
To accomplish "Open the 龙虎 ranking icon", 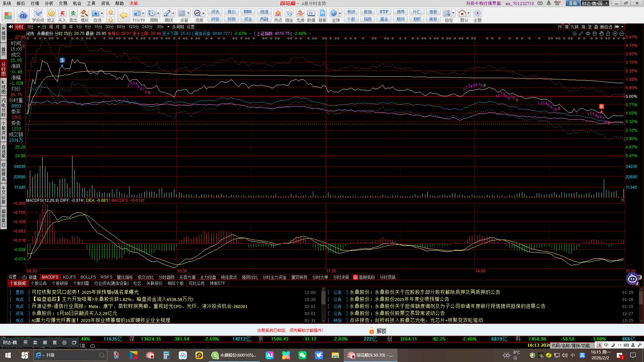I will 300,13.
